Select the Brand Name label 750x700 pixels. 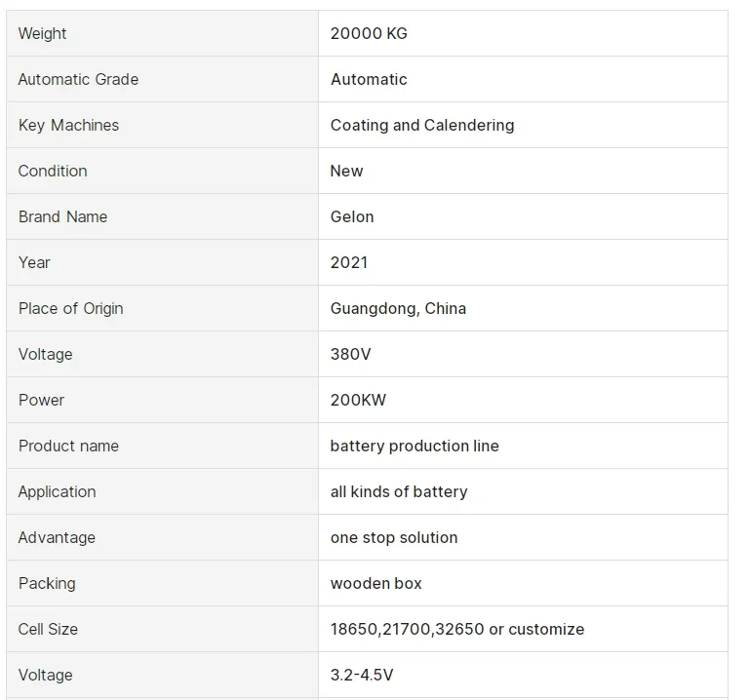(62, 216)
